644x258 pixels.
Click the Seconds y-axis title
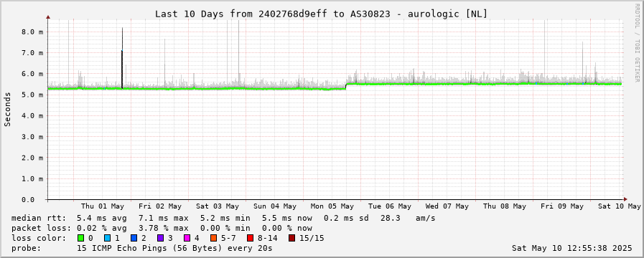(x=8, y=109)
